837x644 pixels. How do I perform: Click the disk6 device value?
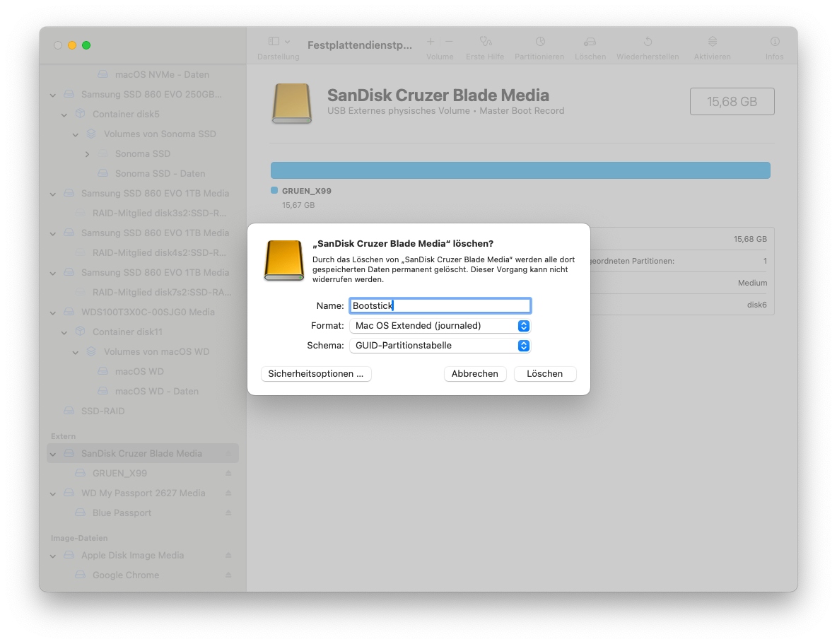(757, 305)
